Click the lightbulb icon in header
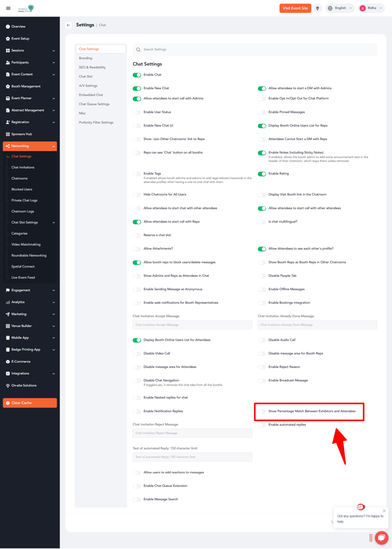Image resolution: width=392 pixels, height=549 pixels. (318, 8)
